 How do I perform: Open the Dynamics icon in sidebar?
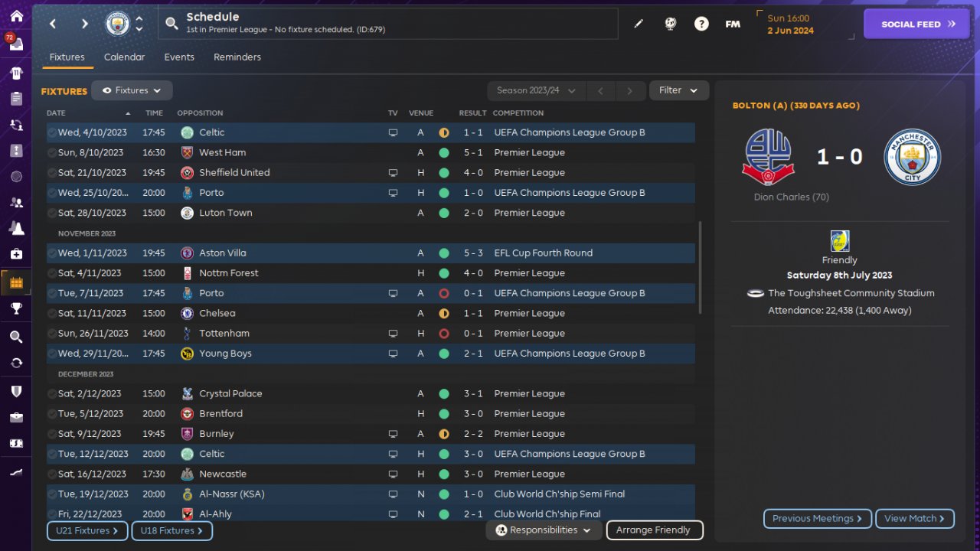click(16, 125)
